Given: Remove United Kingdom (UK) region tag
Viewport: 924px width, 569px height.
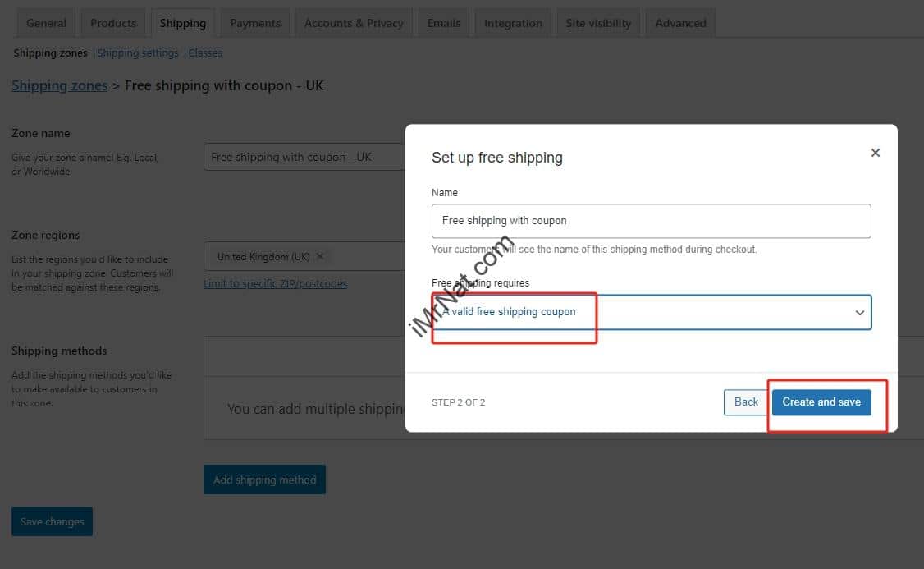Looking at the screenshot, I should (x=320, y=256).
